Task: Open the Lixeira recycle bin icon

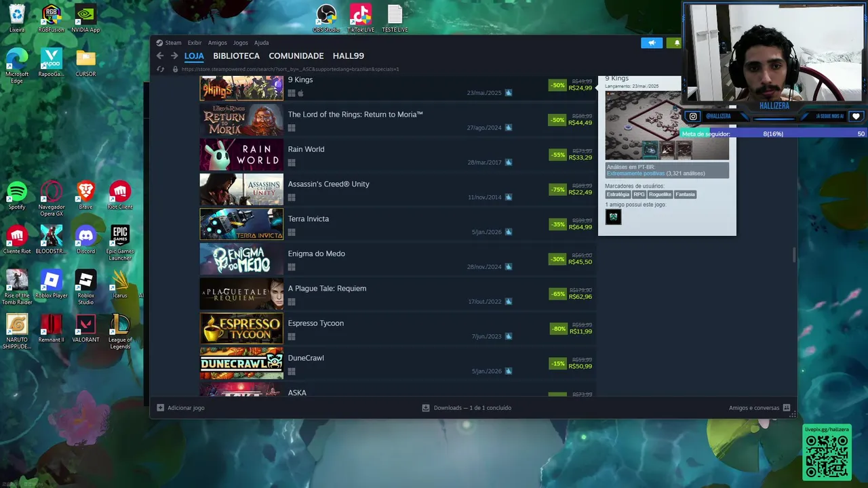Action: [x=17, y=18]
